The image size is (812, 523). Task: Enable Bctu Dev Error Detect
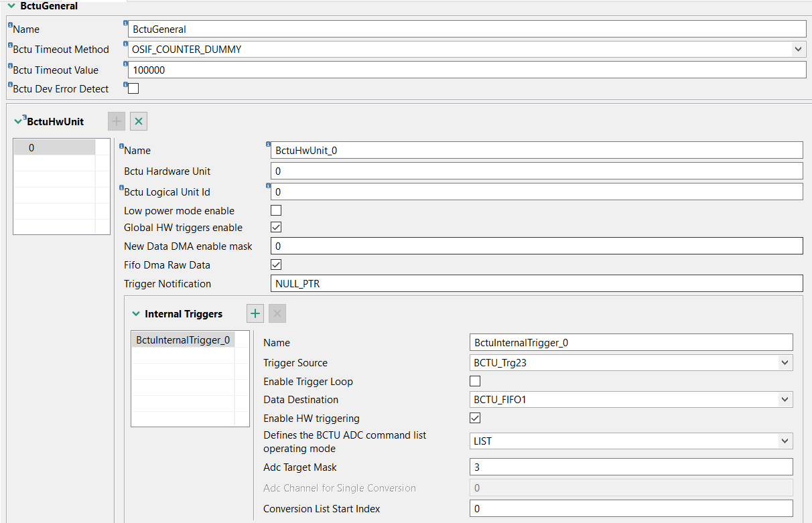tap(132, 88)
